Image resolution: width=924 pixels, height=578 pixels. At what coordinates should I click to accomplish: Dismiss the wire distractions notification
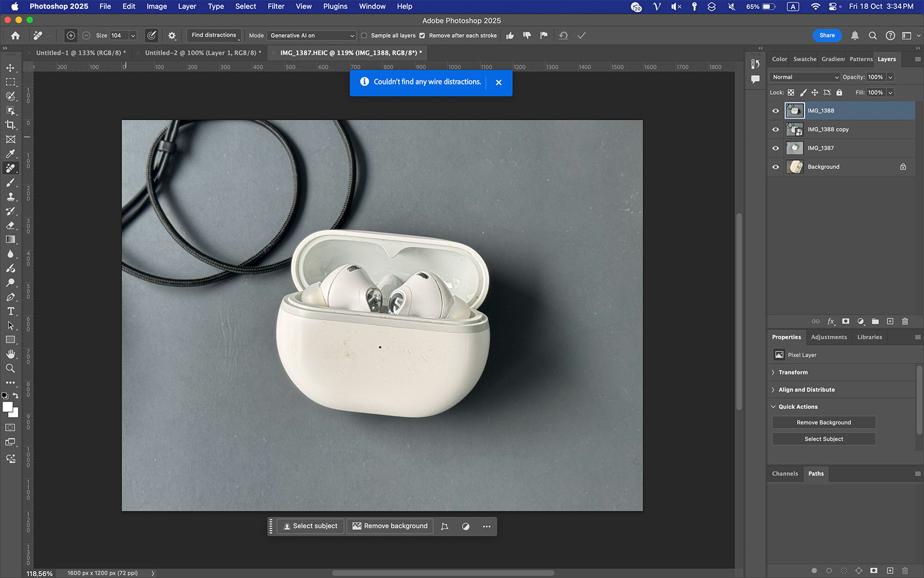click(499, 83)
